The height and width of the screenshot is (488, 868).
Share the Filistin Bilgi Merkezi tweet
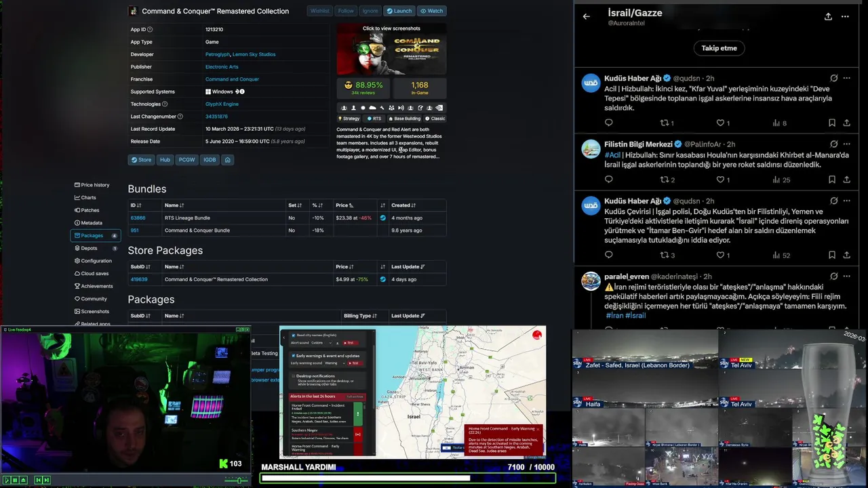coord(846,180)
